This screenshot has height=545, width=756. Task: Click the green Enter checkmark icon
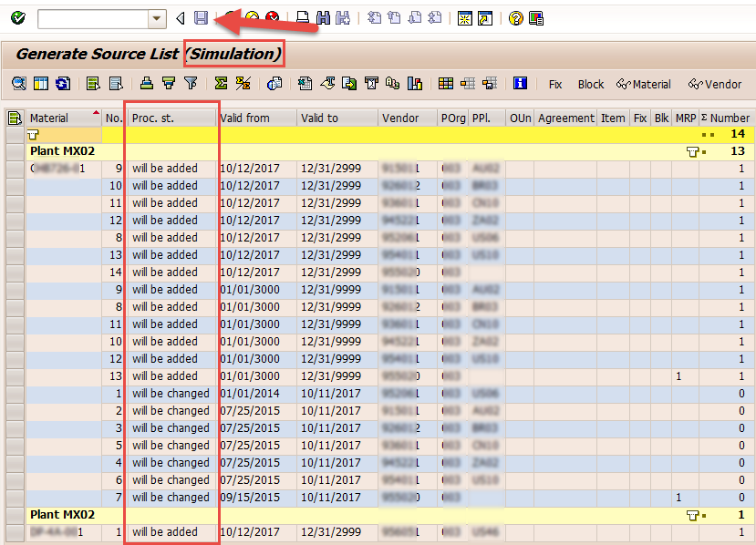18,18
